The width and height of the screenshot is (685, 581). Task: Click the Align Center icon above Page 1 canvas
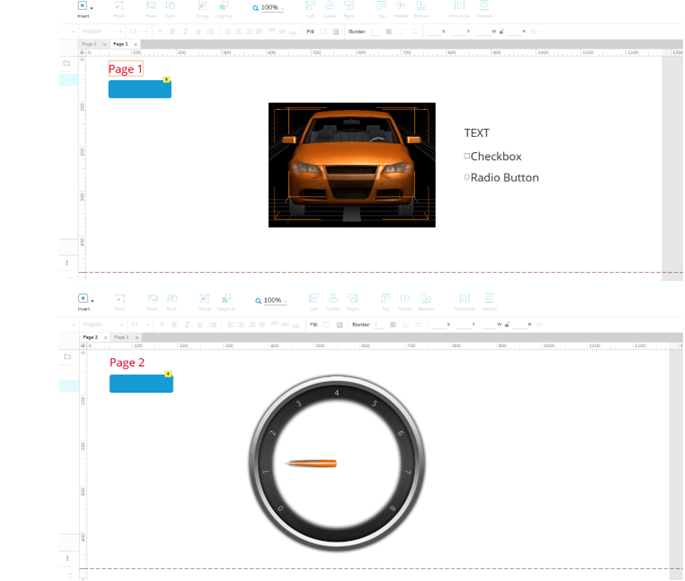tap(330, 10)
